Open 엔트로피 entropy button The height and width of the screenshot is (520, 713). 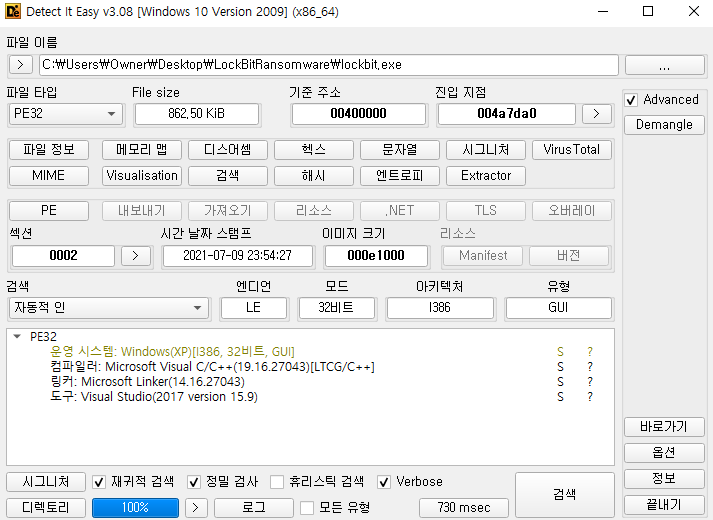(x=400, y=176)
